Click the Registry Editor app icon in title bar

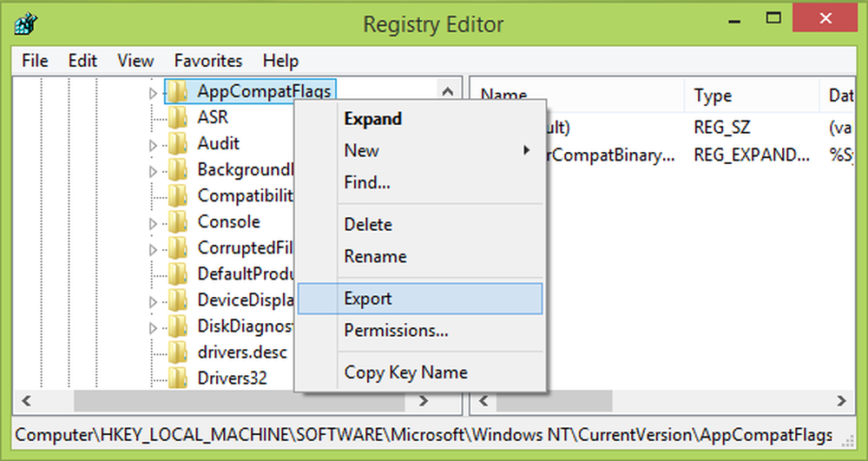26,24
